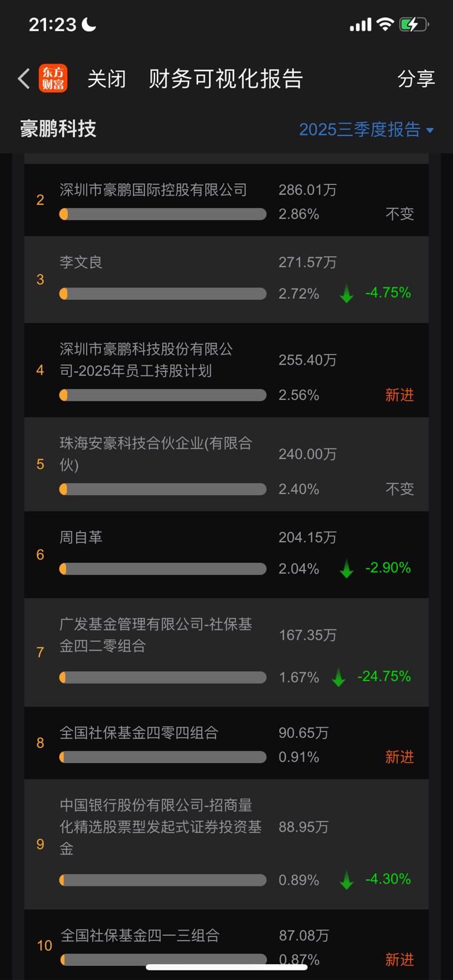
Task: Tap the back arrow icon
Action: click(24, 78)
